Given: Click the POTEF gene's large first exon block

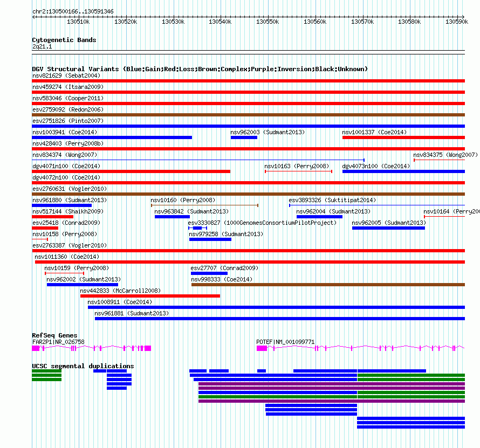Looking at the screenshot, I should (x=262, y=348).
